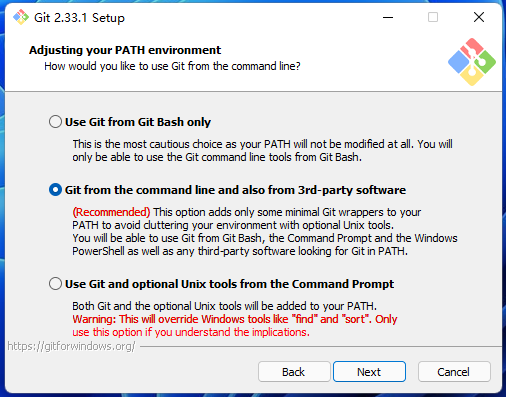Click the grayed-out maximize button
This screenshot has height=397, width=506.
tap(433, 17)
